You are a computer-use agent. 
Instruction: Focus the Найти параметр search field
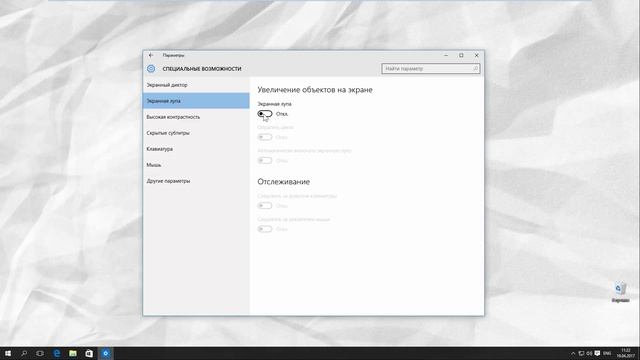pos(431,69)
